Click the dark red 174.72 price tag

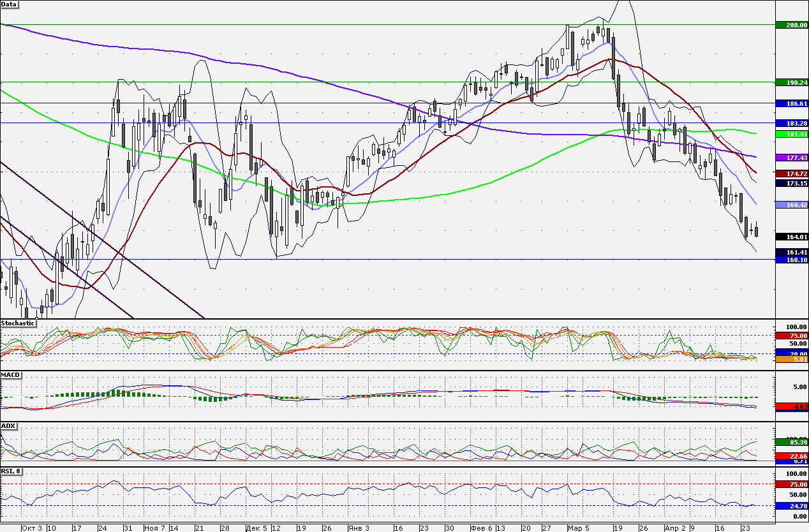(791, 173)
